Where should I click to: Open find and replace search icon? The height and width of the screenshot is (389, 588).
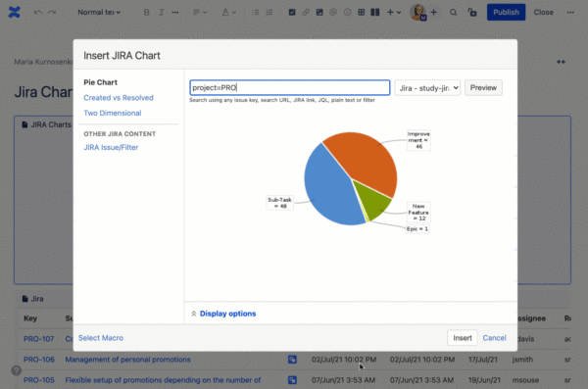(x=454, y=13)
